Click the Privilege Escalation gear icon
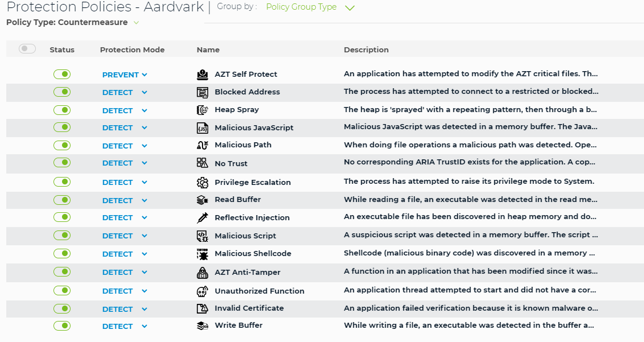The height and width of the screenshot is (342, 644). click(203, 183)
